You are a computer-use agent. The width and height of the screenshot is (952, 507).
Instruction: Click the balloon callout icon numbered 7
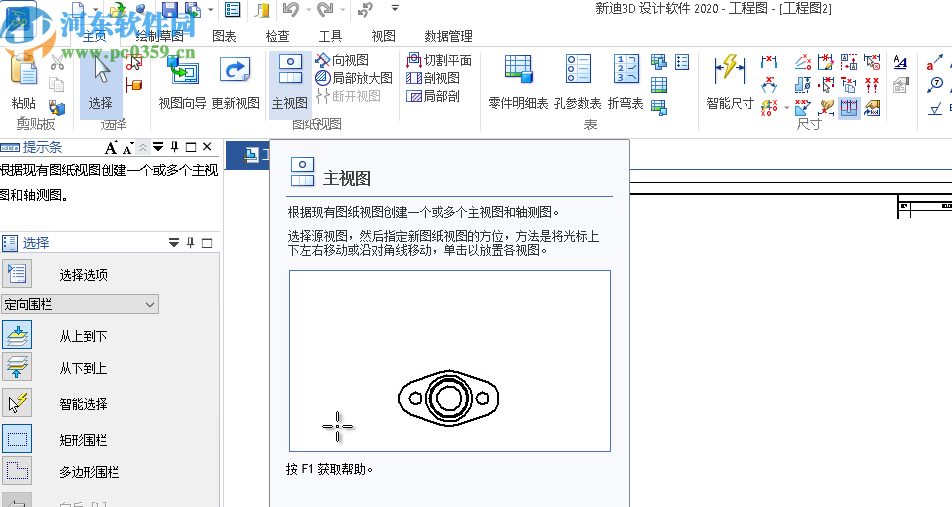pos(935,84)
